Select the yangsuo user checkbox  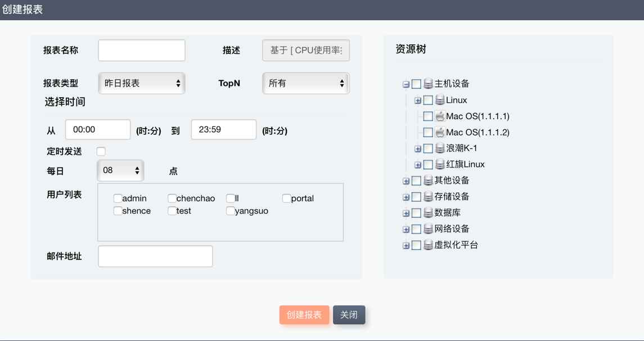[230, 211]
